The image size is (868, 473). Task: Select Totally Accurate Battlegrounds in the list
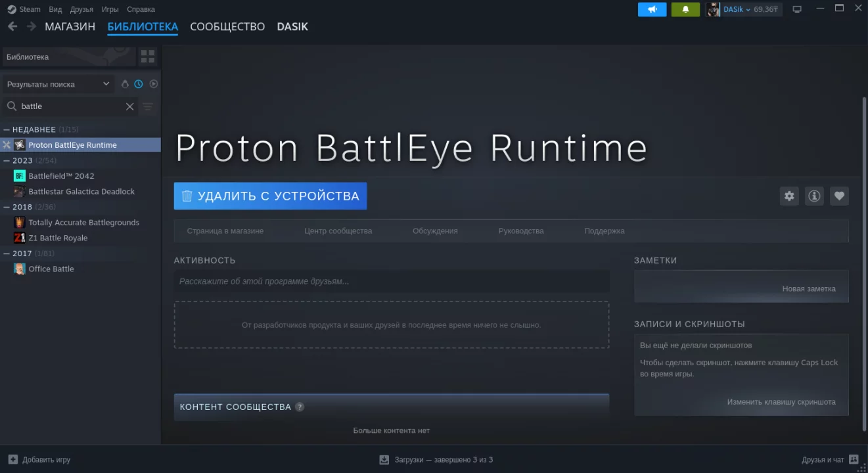(x=81, y=223)
